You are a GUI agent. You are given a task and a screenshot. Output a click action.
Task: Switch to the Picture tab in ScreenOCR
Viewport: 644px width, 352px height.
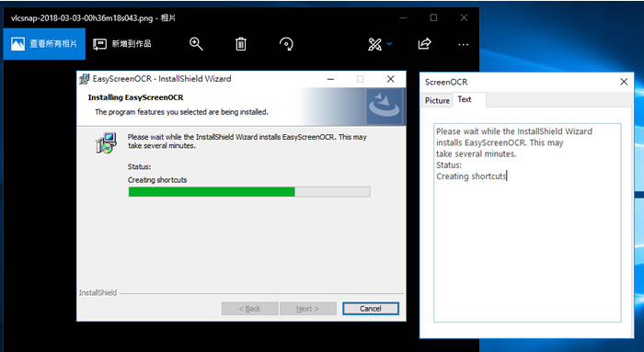point(437,100)
